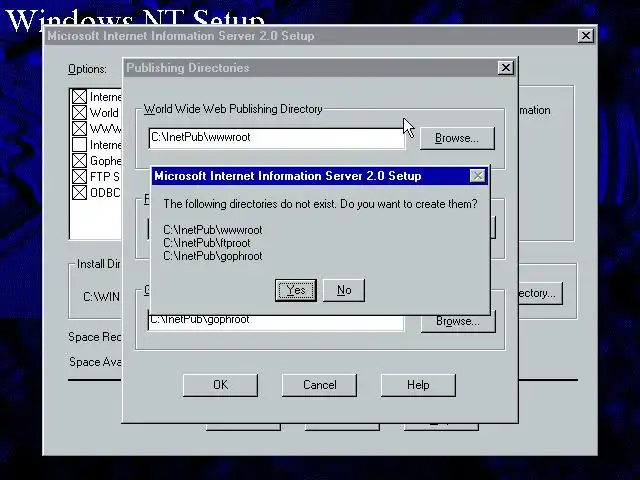Cancel the Publishing Directories dialog
The width and height of the screenshot is (640, 480).
(x=319, y=385)
